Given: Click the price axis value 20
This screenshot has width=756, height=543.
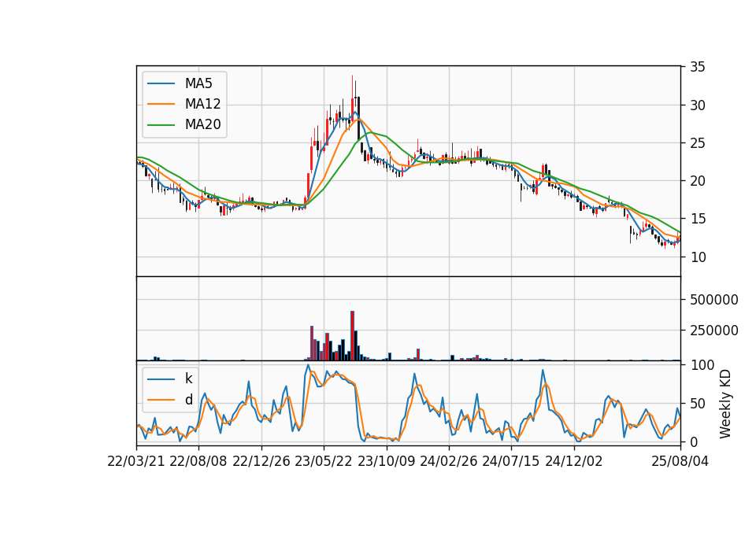Looking at the screenshot, I should coord(698,181).
